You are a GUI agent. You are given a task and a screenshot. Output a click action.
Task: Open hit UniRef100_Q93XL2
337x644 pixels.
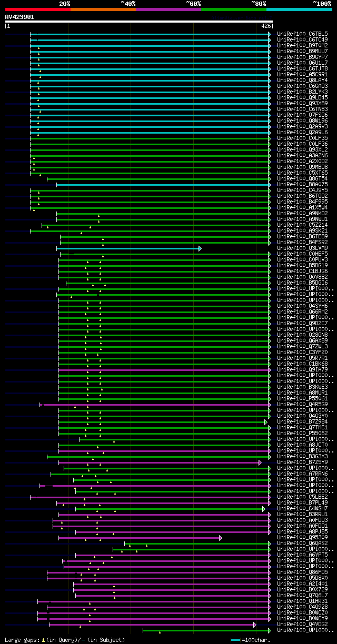pos(303,150)
